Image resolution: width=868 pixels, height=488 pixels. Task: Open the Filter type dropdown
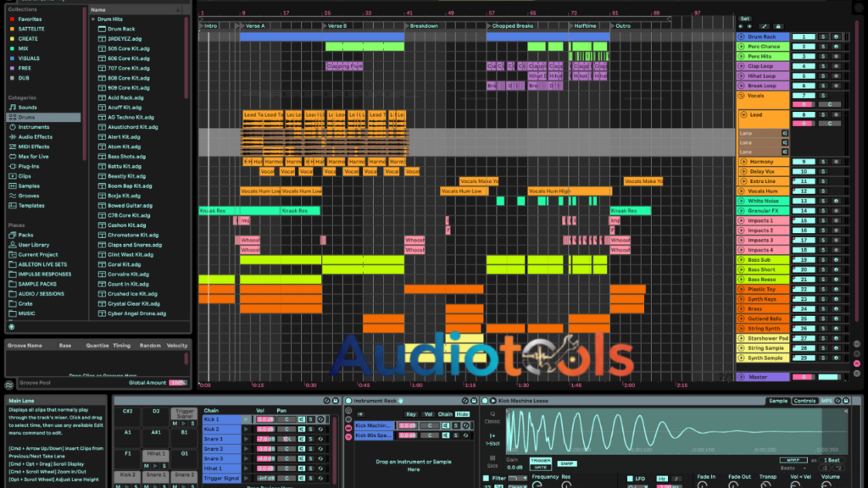(x=517, y=478)
